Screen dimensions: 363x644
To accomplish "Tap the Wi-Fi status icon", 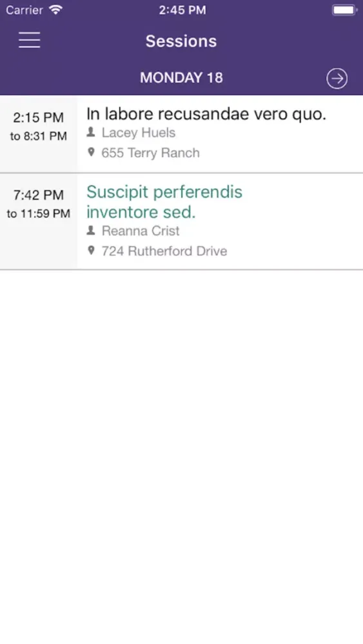I will pos(55,10).
